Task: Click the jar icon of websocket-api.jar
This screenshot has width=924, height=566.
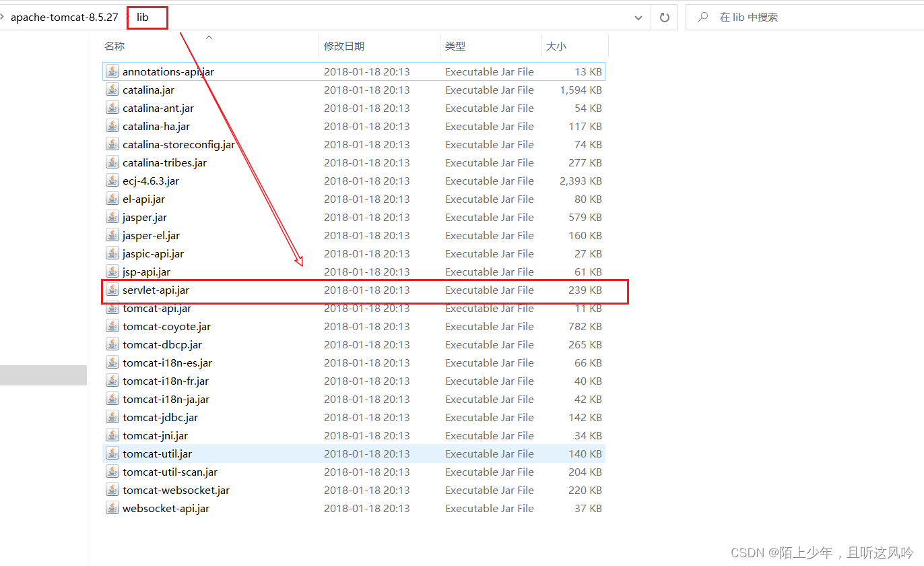Action: (112, 508)
